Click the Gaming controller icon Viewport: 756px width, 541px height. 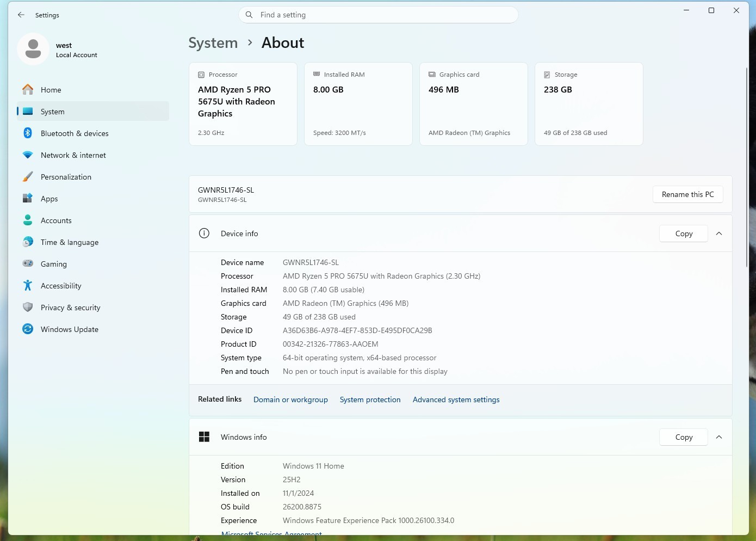28,264
